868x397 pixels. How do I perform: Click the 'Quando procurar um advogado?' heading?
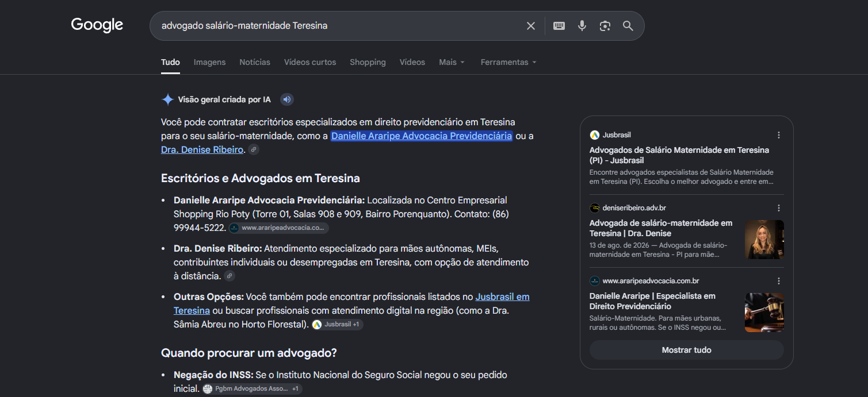[x=249, y=353]
